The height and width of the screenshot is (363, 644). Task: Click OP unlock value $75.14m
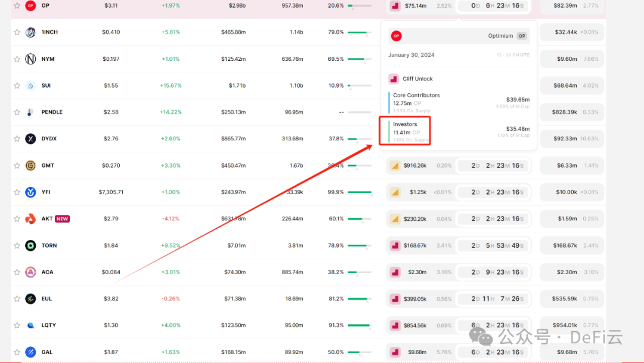click(415, 6)
